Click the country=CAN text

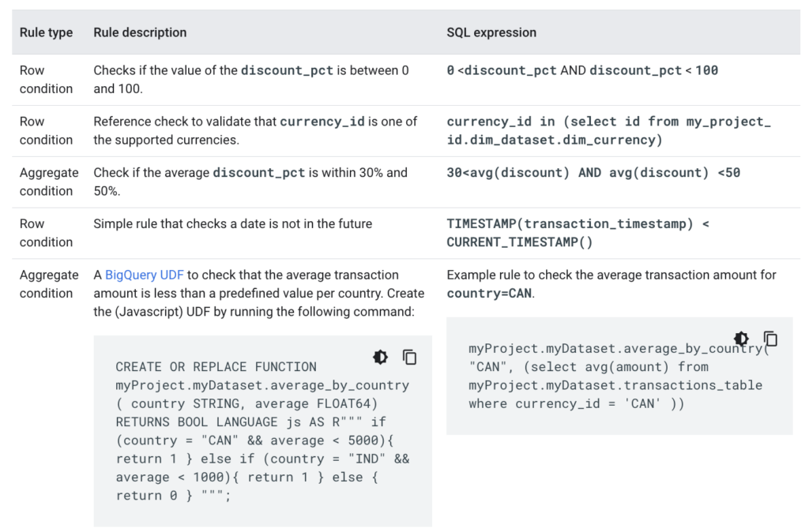click(x=489, y=294)
